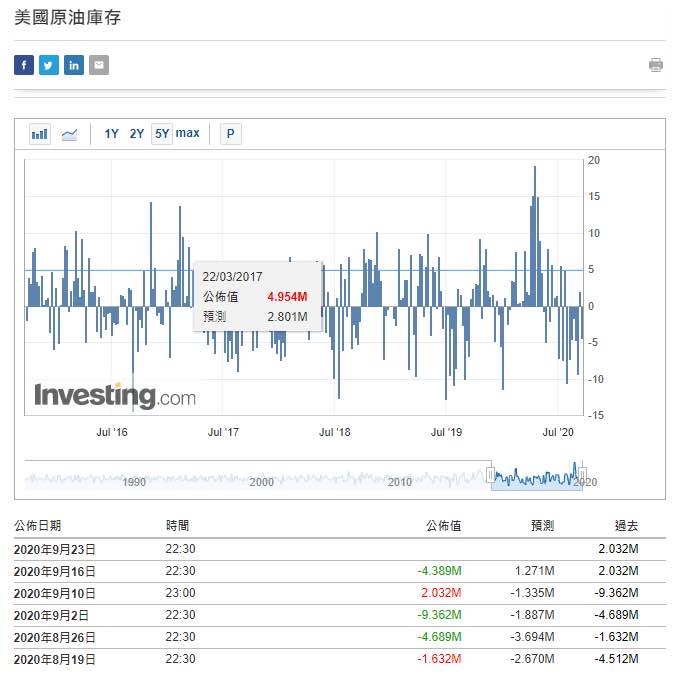This screenshot has height=684, width=675.
Task: Click the 23:00 time cell
Action: pos(180,593)
